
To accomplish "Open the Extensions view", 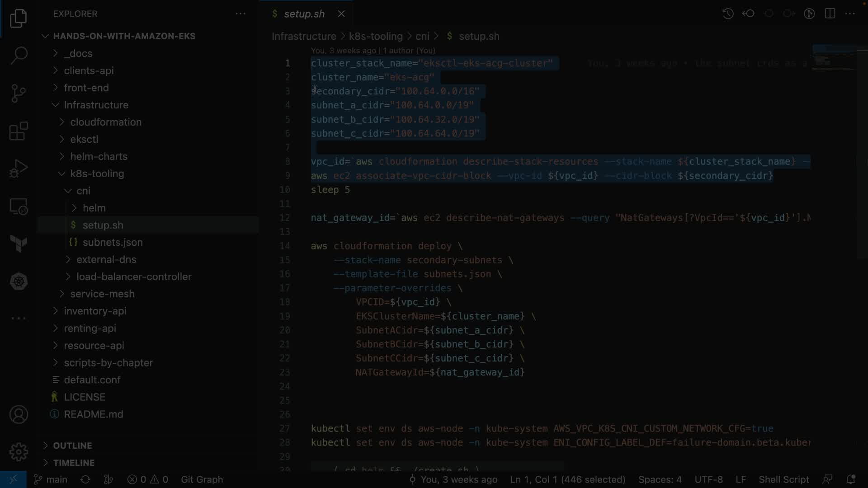I will point(19,131).
